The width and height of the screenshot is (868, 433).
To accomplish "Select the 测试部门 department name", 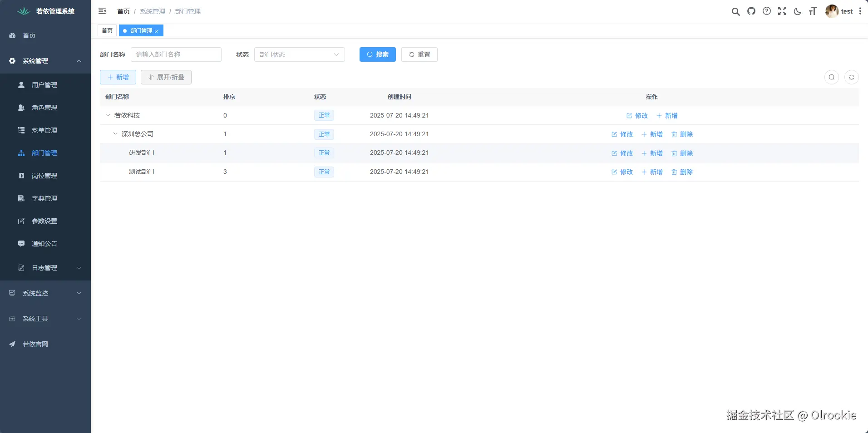I will point(142,172).
